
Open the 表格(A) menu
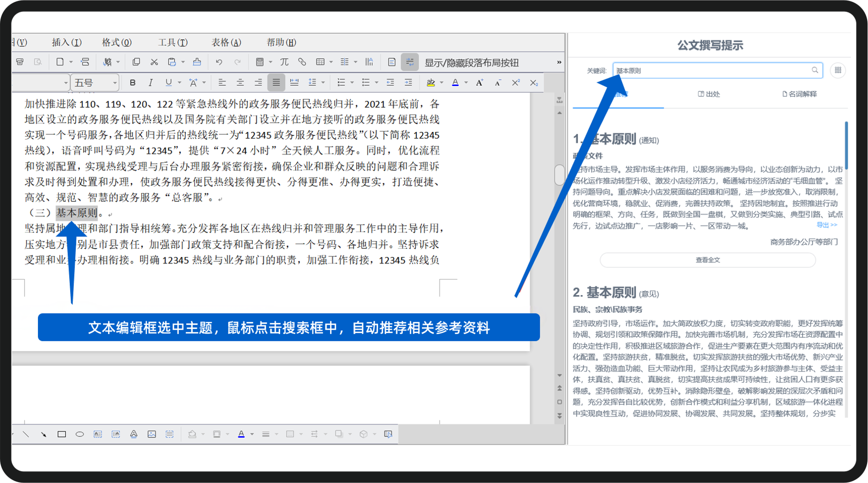[x=226, y=43]
